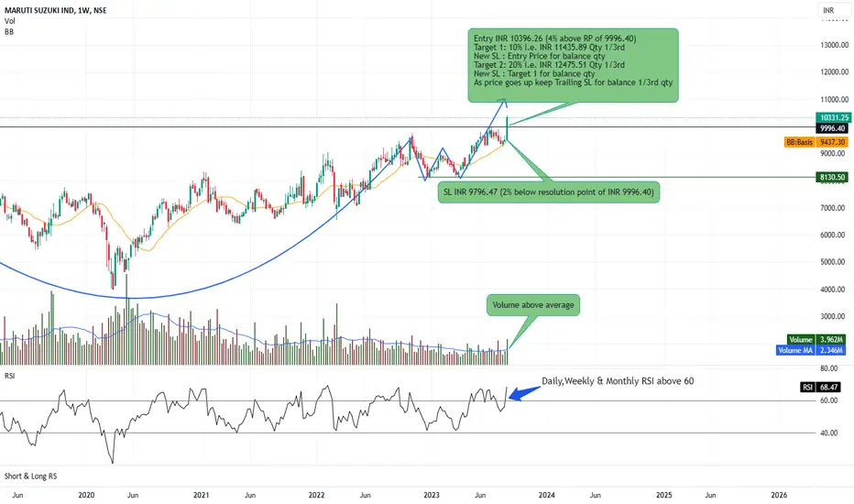The width and height of the screenshot is (854, 504).
Task: Click the Volume label tag on price axis
Action: [x=800, y=339]
